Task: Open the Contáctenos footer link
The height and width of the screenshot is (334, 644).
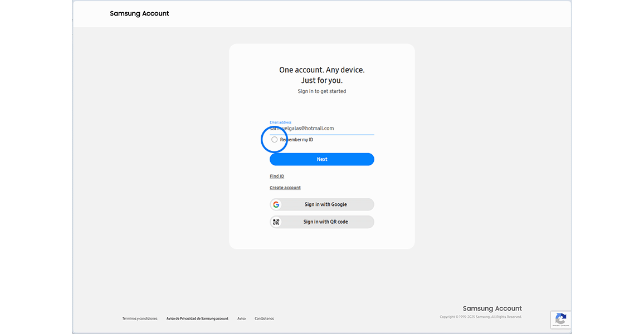Action: pyautogui.click(x=264, y=318)
